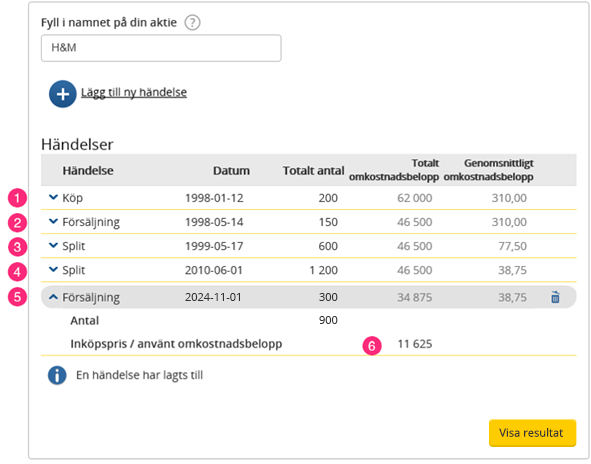591x464 pixels.
Task: Click pink marker number 6
Action: pos(372,346)
